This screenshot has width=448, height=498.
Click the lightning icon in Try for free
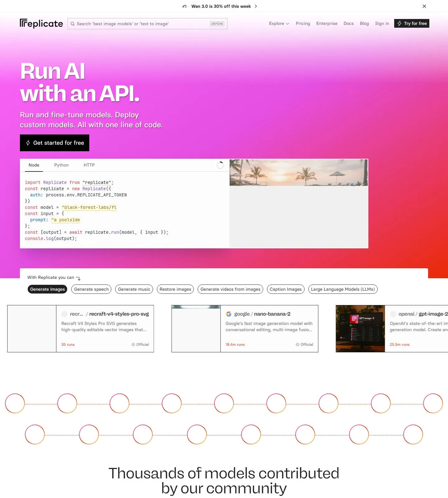pos(399,23)
